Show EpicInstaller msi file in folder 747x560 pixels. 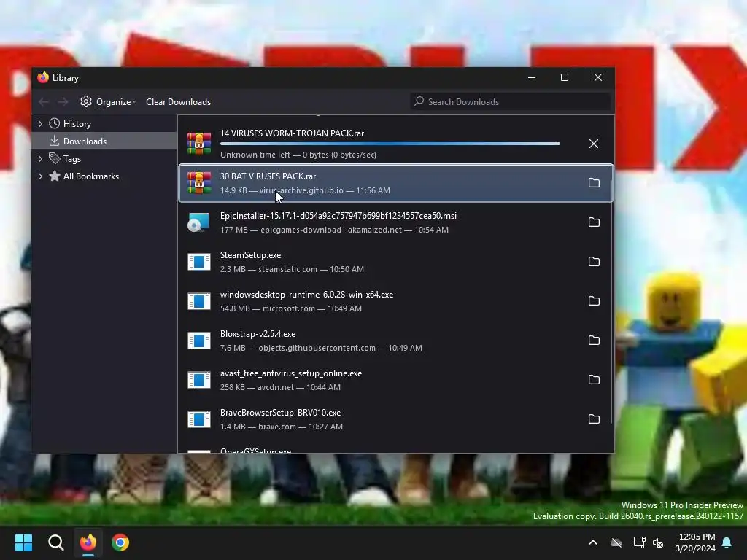[x=594, y=222]
